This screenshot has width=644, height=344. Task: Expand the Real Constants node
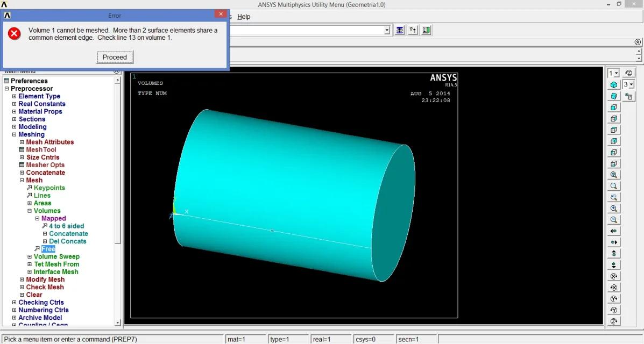pos(14,104)
